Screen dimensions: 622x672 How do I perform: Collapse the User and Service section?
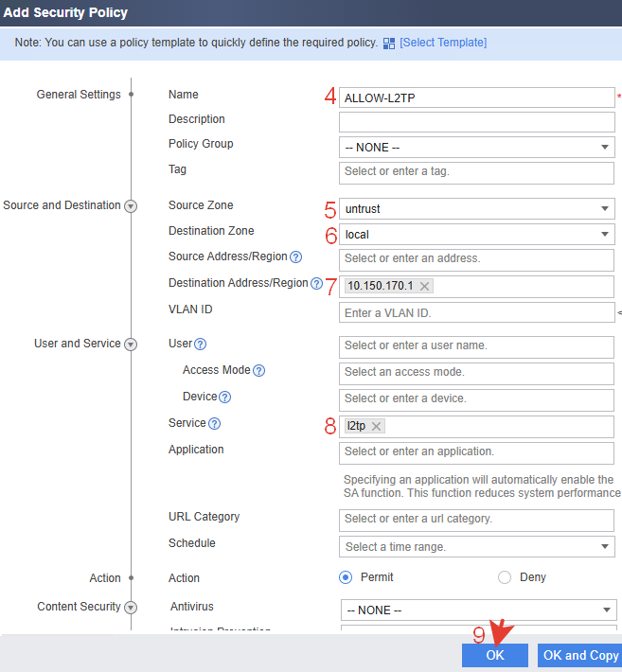point(131,345)
